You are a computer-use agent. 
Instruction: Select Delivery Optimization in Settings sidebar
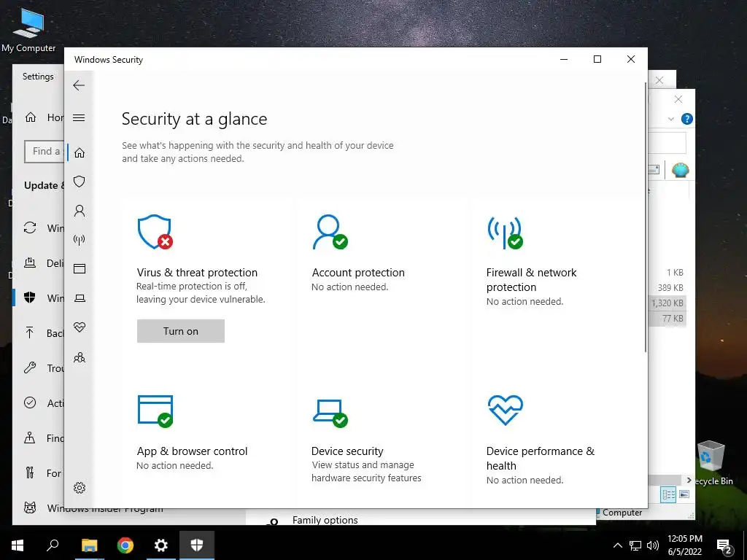[x=43, y=262]
